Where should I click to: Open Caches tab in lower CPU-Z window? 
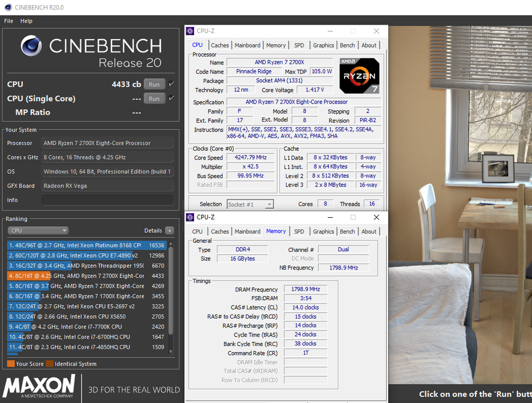pyautogui.click(x=220, y=231)
